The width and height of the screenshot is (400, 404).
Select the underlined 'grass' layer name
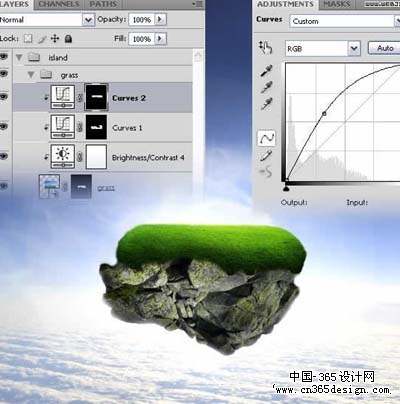pyautogui.click(x=106, y=188)
